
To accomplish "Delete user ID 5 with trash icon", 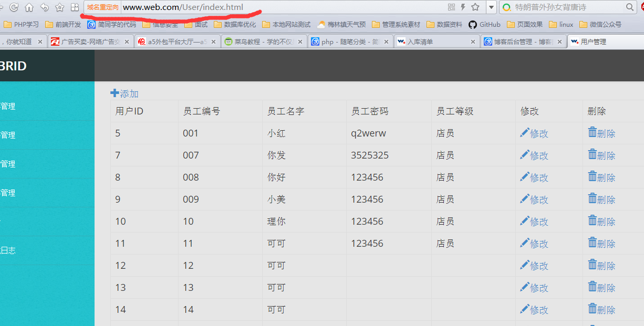I will (601, 133).
